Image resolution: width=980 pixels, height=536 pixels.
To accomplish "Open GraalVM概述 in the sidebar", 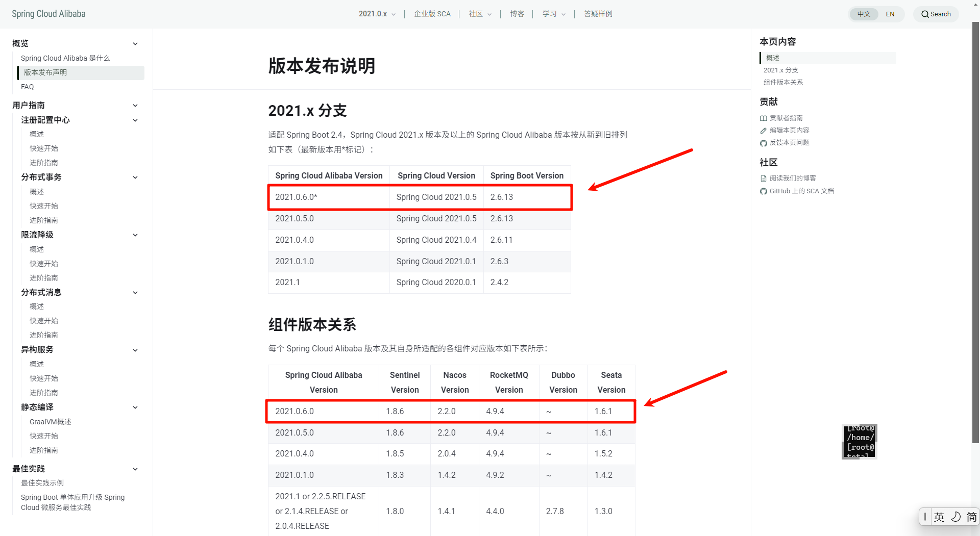I will [x=51, y=422].
